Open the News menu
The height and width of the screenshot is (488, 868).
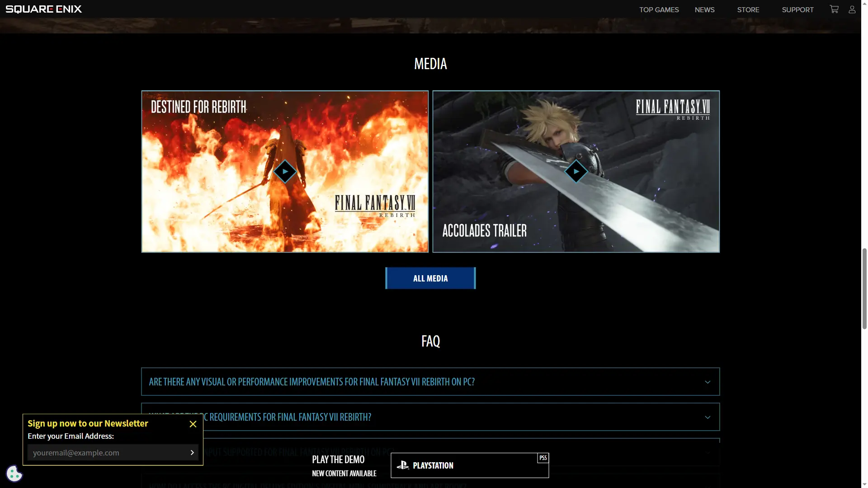point(704,9)
